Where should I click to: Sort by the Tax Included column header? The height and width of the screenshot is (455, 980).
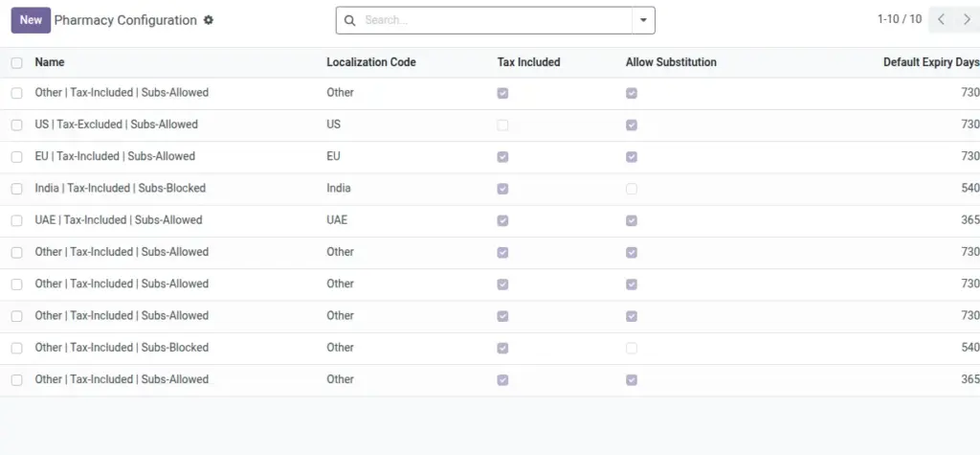pos(528,62)
